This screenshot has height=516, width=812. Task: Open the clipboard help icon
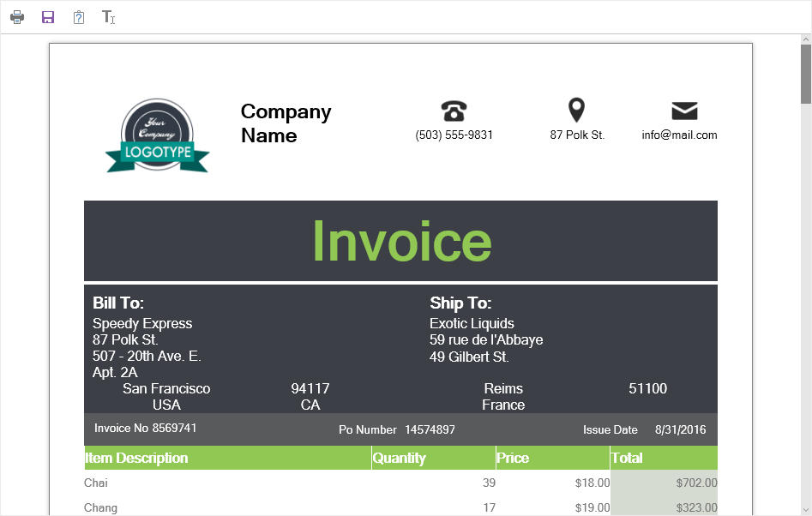pyautogui.click(x=79, y=17)
